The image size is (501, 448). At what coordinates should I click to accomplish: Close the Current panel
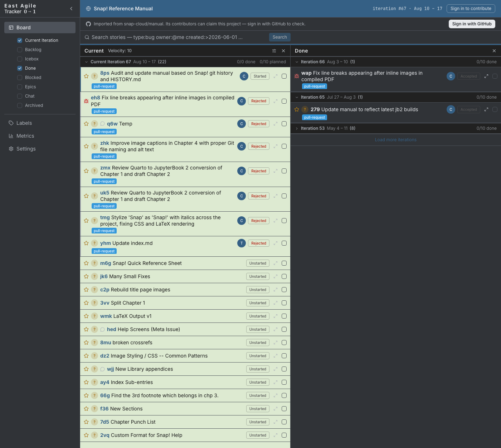[283, 51]
